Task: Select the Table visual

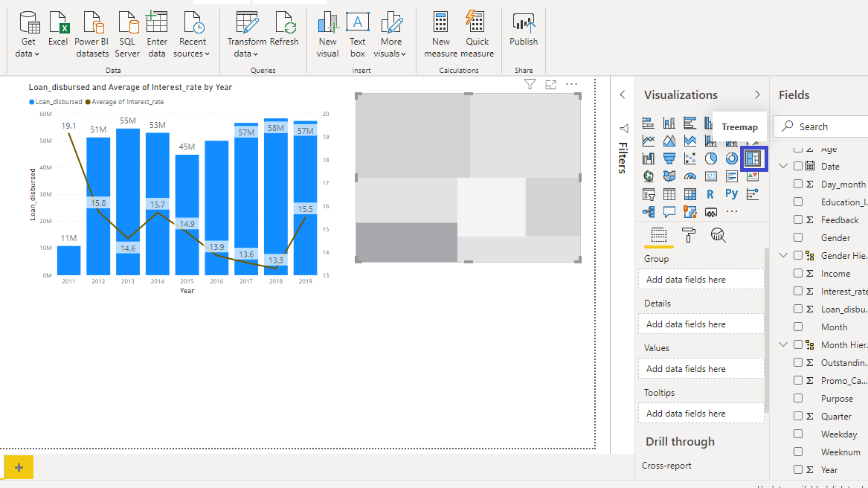Action: [669, 194]
